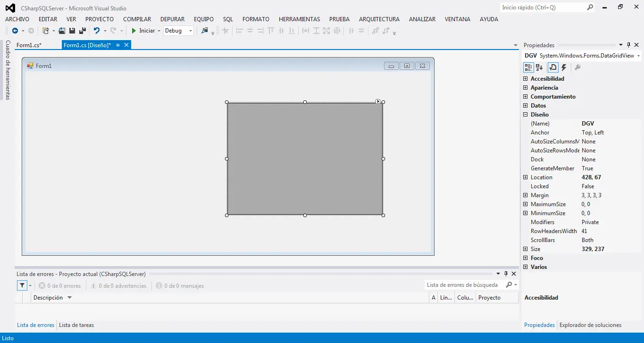Screen dimensions: 644x343
Task: Click the Align Bottoms layout icon
Action: click(x=292, y=31)
